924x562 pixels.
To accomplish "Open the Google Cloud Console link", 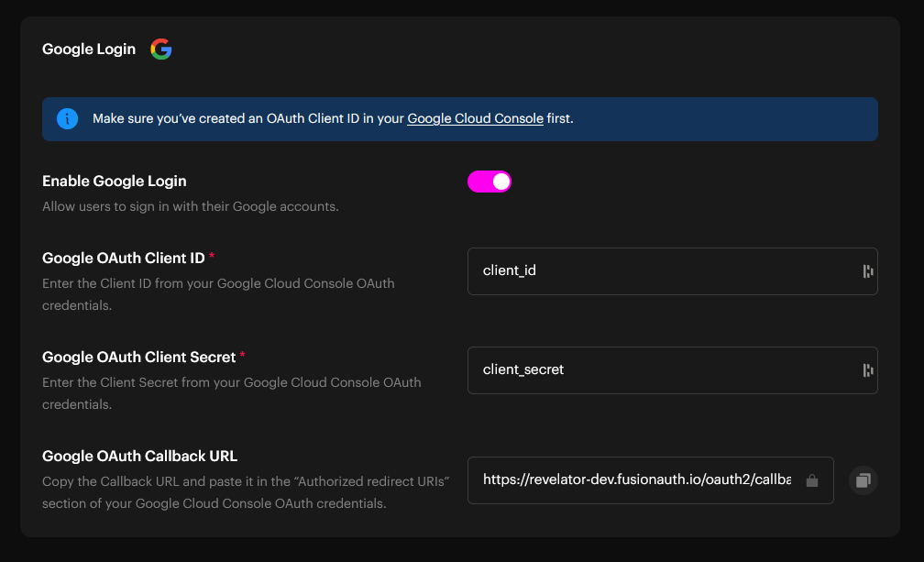I will pos(475,118).
